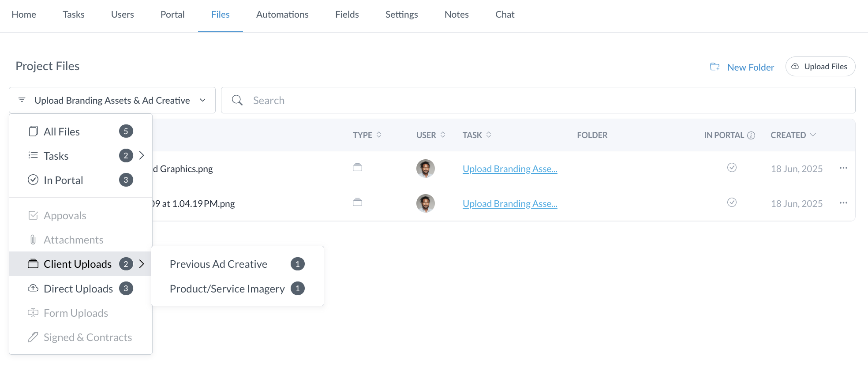The image size is (868, 390).
Task: Select the In Portal filter option
Action: coord(63,180)
